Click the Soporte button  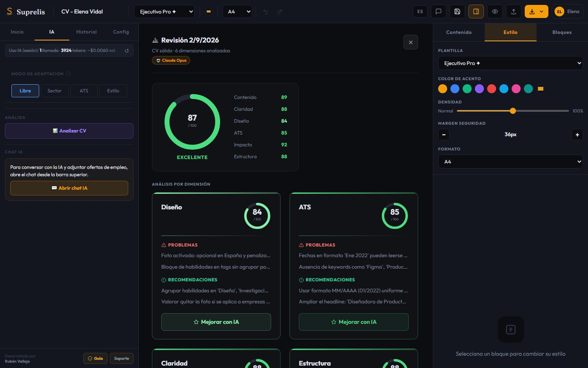[x=122, y=358]
